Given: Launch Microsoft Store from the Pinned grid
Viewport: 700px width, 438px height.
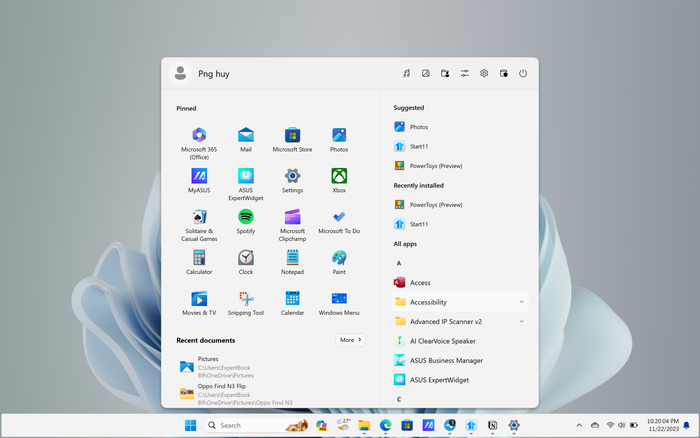Looking at the screenshot, I should [x=292, y=140].
